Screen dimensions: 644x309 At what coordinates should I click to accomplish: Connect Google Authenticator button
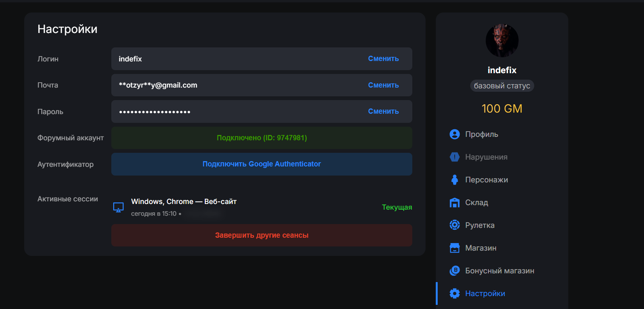coord(262,164)
